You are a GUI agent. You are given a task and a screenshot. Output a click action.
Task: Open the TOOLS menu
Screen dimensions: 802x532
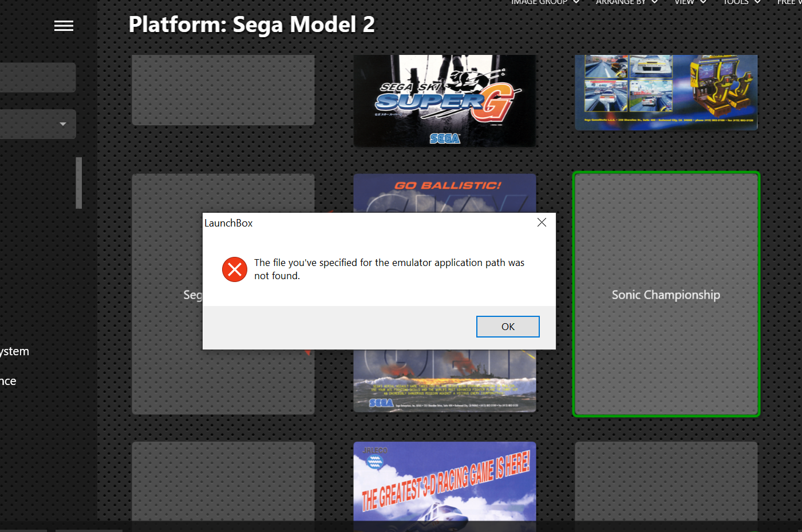coord(741,2)
